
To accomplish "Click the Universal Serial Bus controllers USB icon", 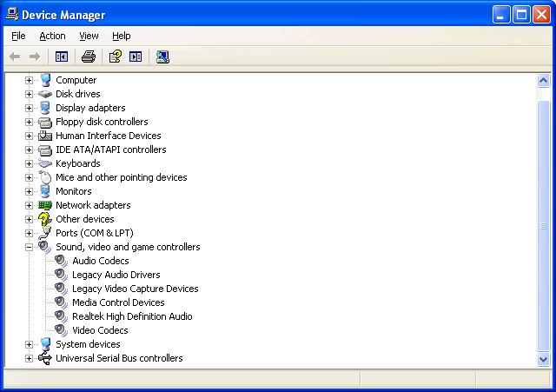I will (45, 358).
